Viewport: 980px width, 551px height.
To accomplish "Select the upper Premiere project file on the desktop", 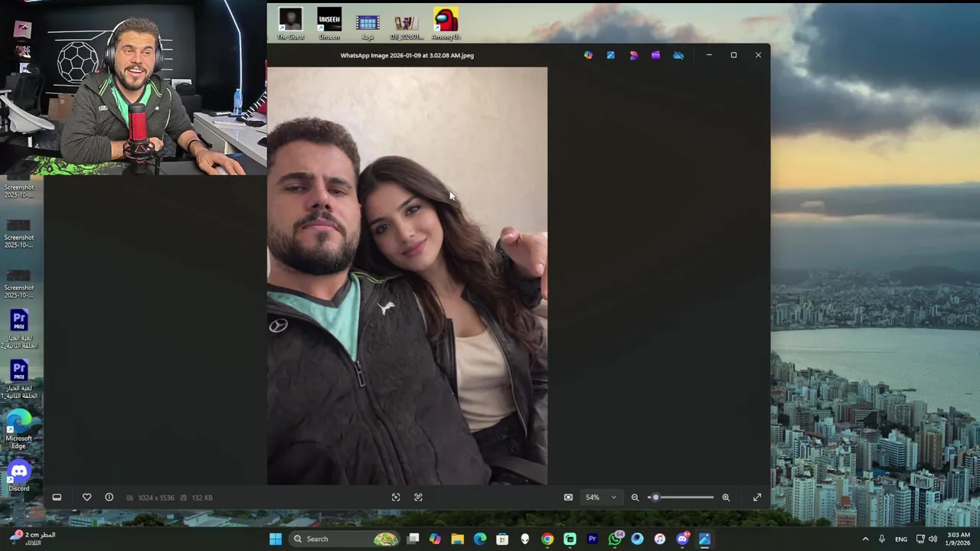I will coord(19,329).
